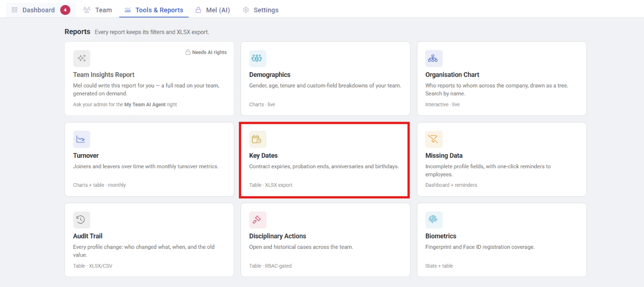Viewport: 644px width, 287px height.
Task: Click the Tools & Reports chart icon
Action: (x=128, y=10)
